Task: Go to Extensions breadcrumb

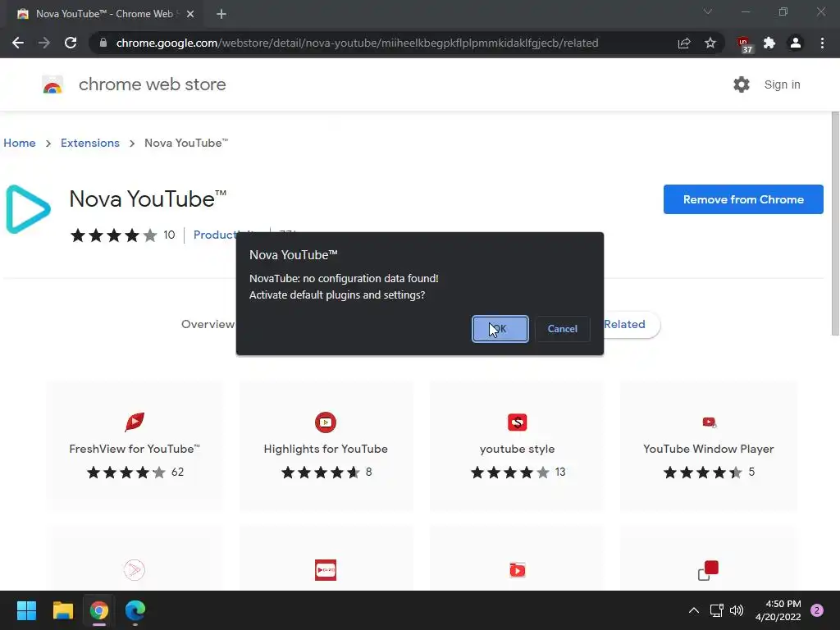Action: pos(90,143)
